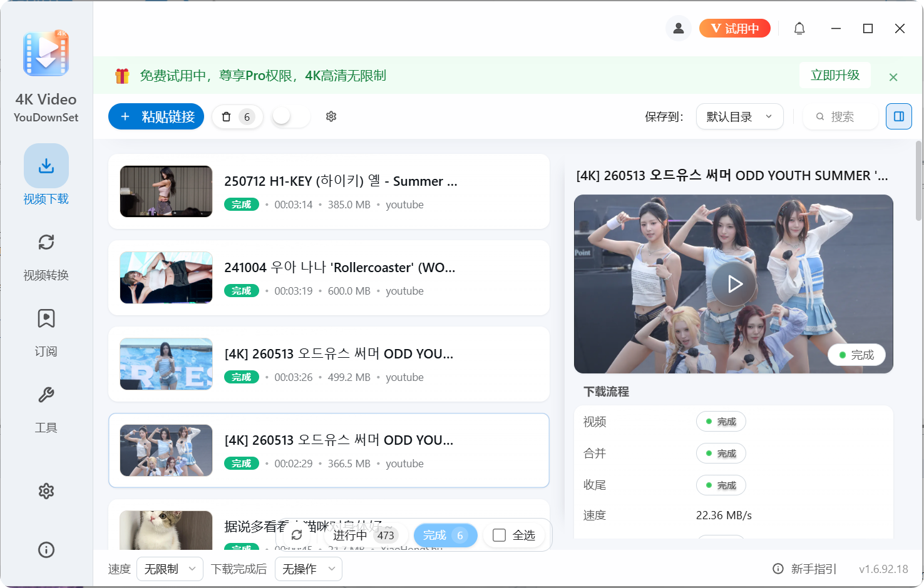This screenshot has height=588, width=924.
Task: Click the 视频 step 完成 status
Action: 721,422
